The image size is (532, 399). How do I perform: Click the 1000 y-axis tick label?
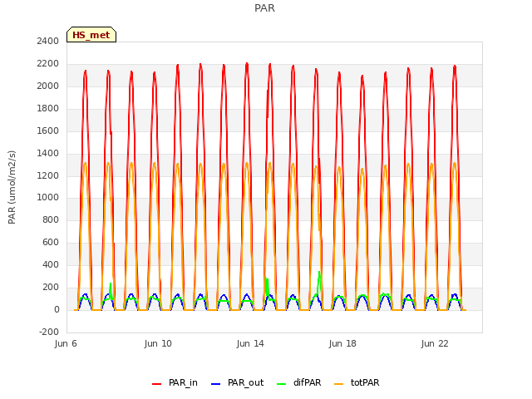pyautogui.click(x=48, y=198)
